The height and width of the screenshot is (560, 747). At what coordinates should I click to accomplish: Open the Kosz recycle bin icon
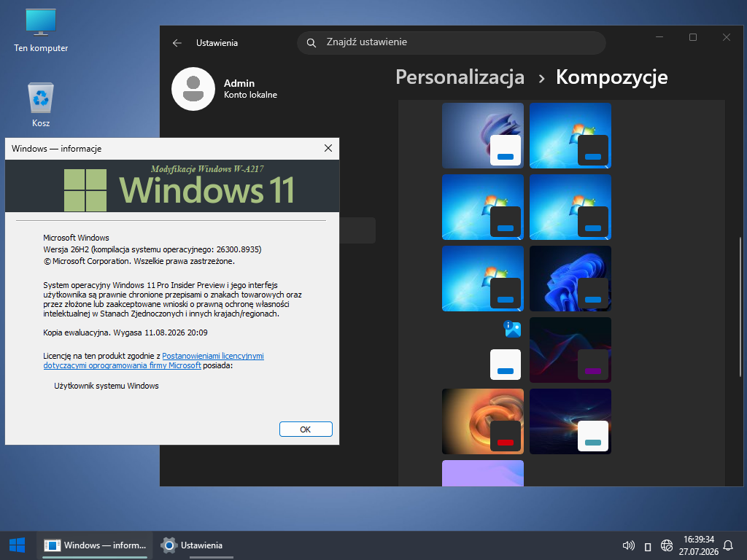pos(41,105)
